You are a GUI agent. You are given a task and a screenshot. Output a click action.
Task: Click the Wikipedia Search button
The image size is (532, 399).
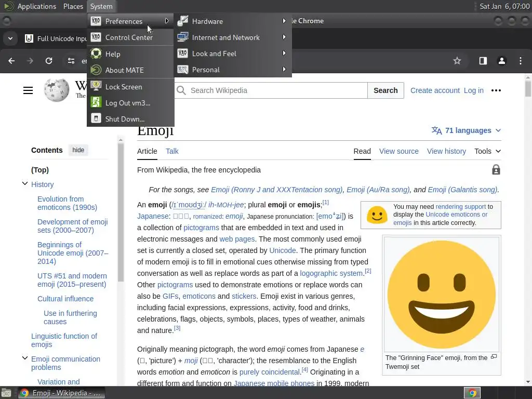[x=385, y=90]
